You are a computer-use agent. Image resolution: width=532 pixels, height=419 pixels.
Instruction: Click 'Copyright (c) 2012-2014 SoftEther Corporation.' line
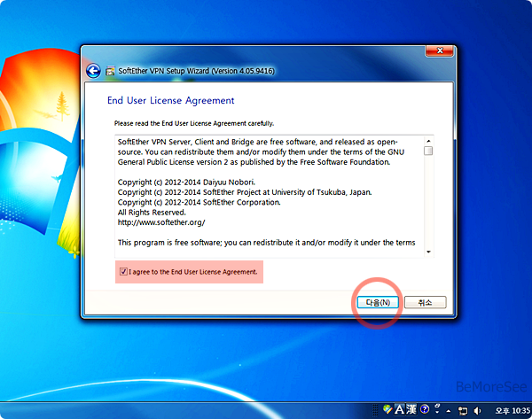[199, 202]
